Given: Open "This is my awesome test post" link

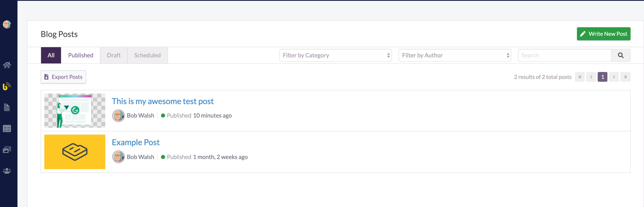Looking at the screenshot, I should [x=162, y=101].
